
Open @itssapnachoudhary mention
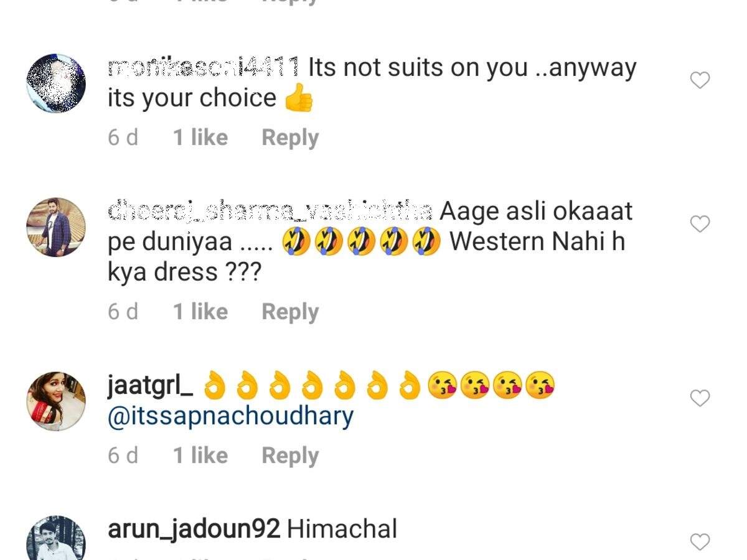(231, 416)
